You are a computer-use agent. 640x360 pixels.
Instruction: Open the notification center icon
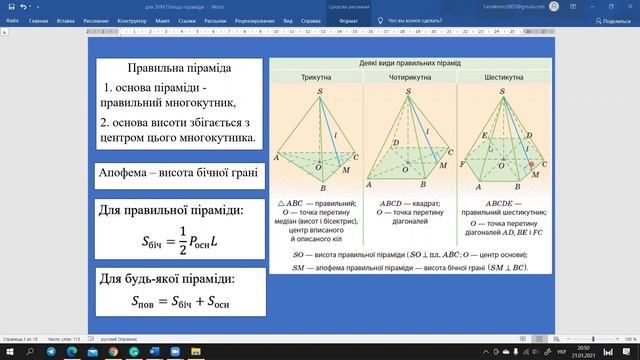coord(627,352)
